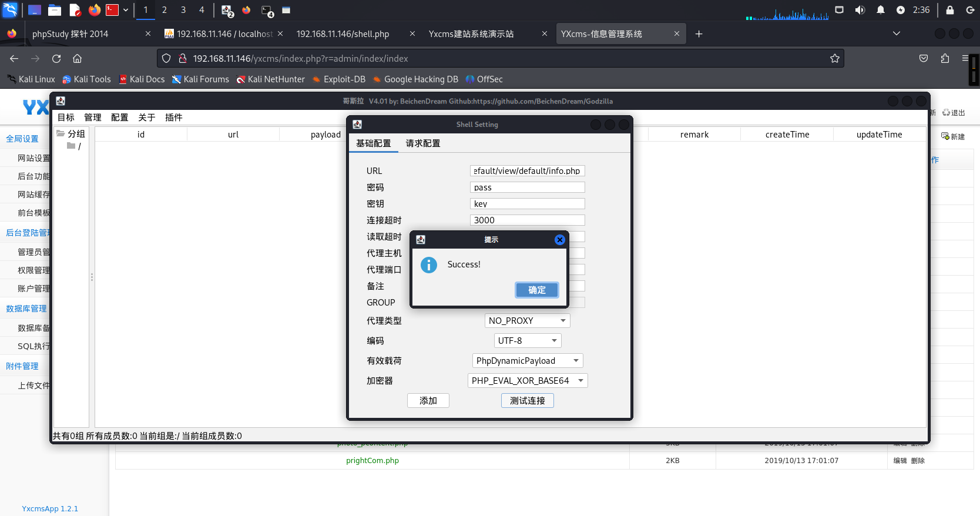Click 新建 in the YXcms page

pos(954,136)
